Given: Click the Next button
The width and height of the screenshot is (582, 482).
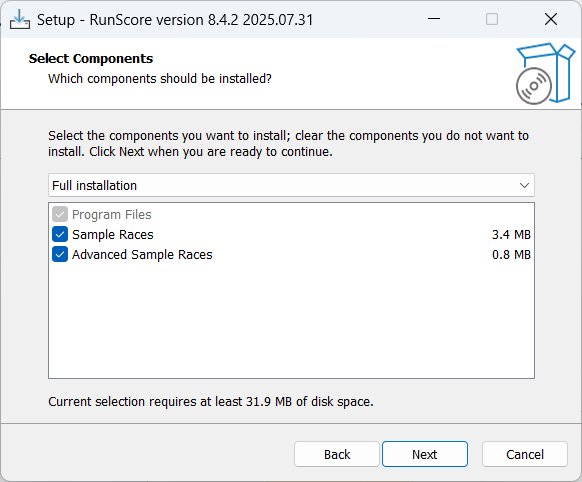Looking at the screenshot, I should click(x=425, y=454).
